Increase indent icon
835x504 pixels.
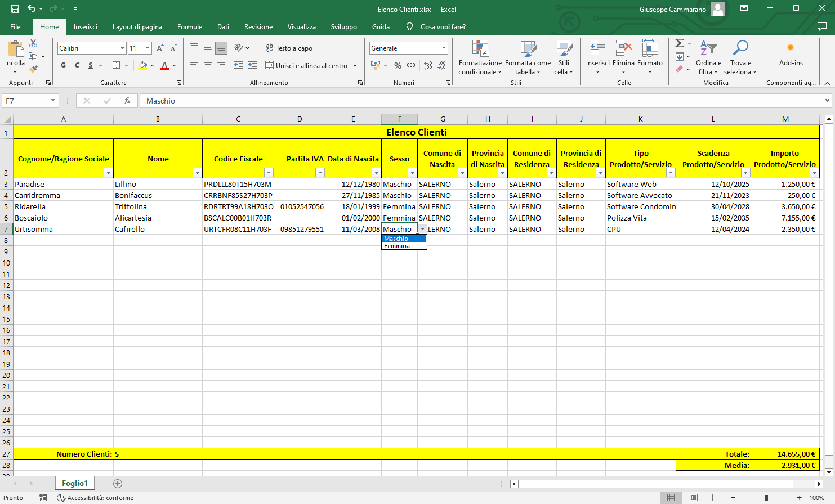252,65
